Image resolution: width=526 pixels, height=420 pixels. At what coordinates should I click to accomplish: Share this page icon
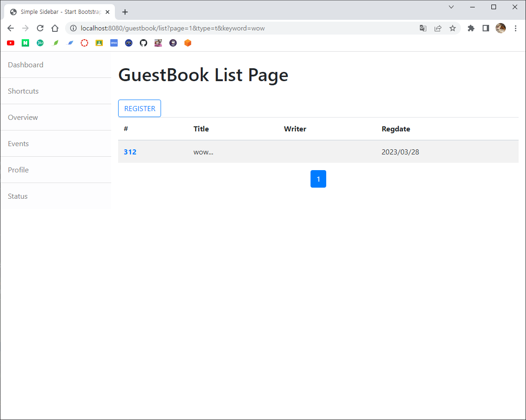coord(438,28)
